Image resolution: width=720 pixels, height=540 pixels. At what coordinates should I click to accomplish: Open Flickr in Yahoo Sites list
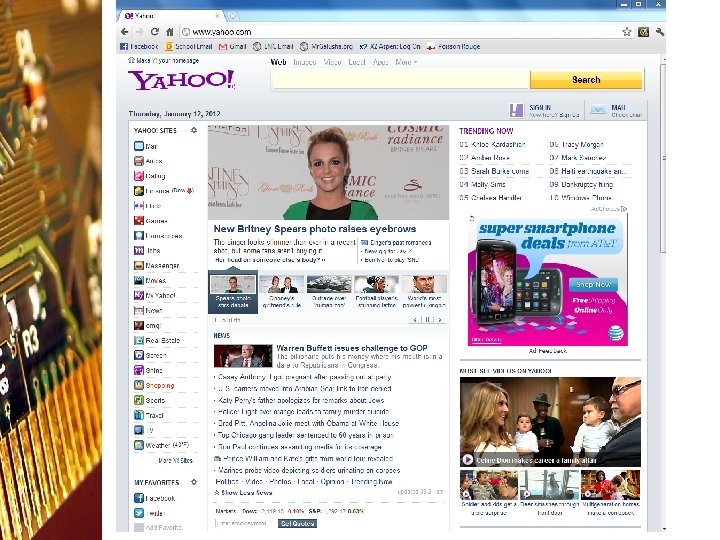click(x=148, y=206)
